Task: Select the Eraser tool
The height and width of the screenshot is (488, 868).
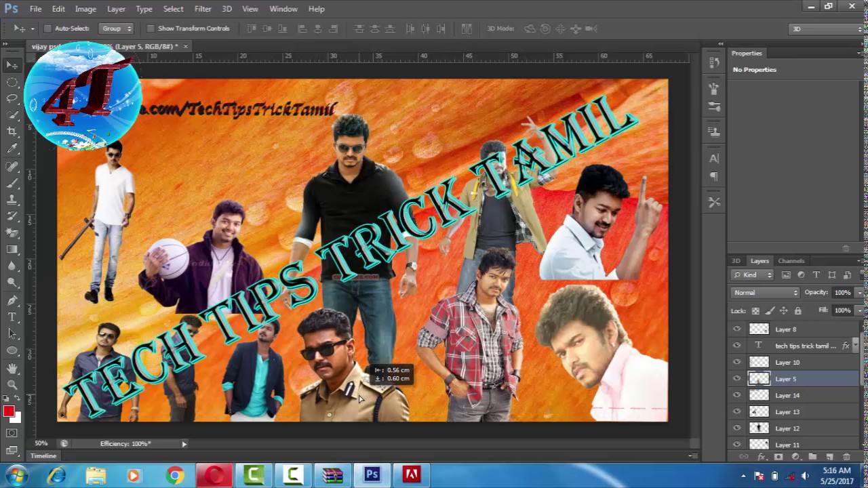Action: point(12,233)
